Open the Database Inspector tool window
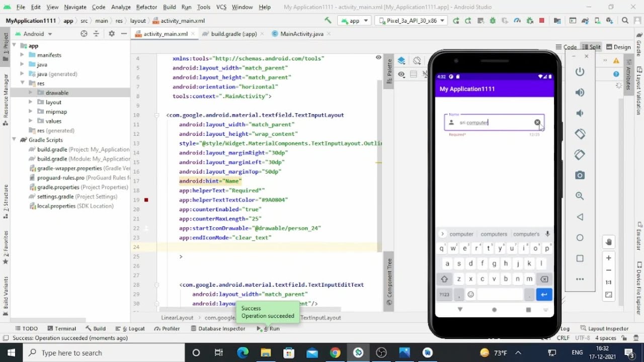The width and height of the screenshot is (644, 362). coord(218,328)
